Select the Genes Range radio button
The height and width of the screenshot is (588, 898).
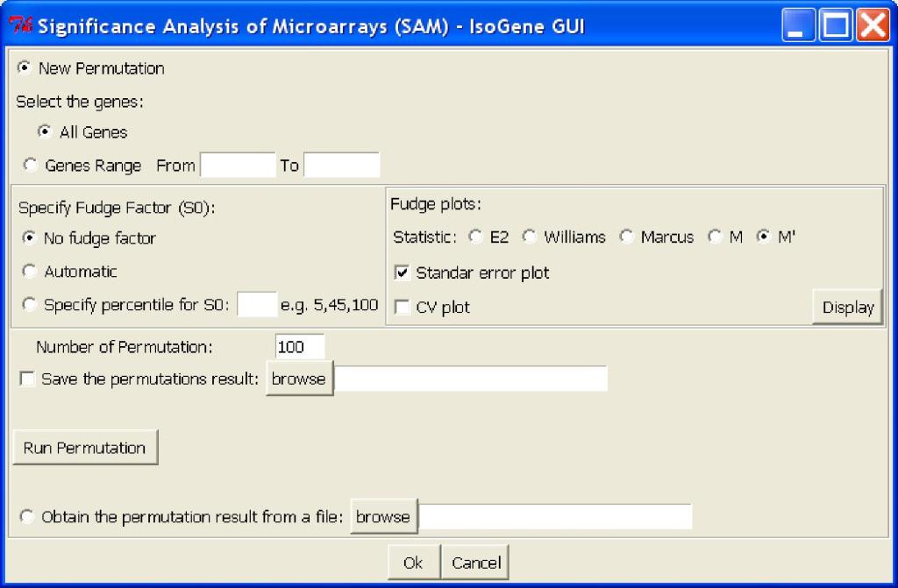point(30,165)
